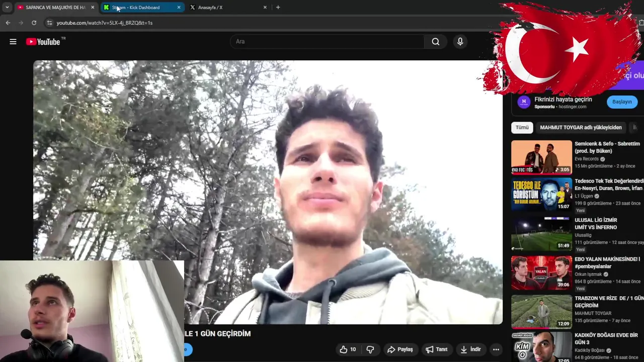
Task: Click the Semicenk & Sefo - Sabrettim title
Action: (x=607, y=147)
